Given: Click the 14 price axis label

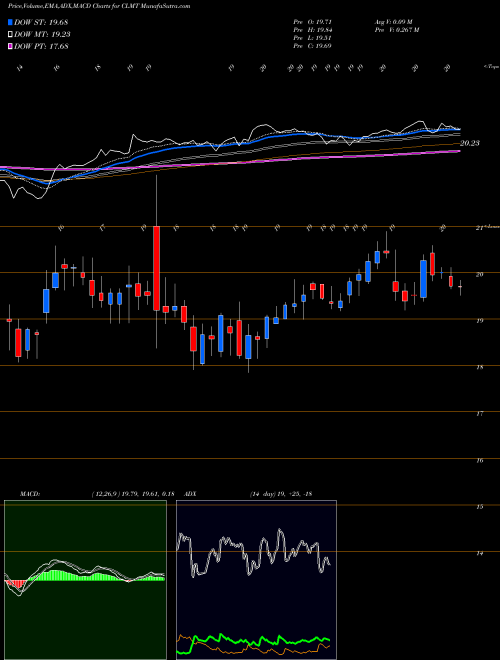Looking at the screenshot, I should (x=479, y=553).
